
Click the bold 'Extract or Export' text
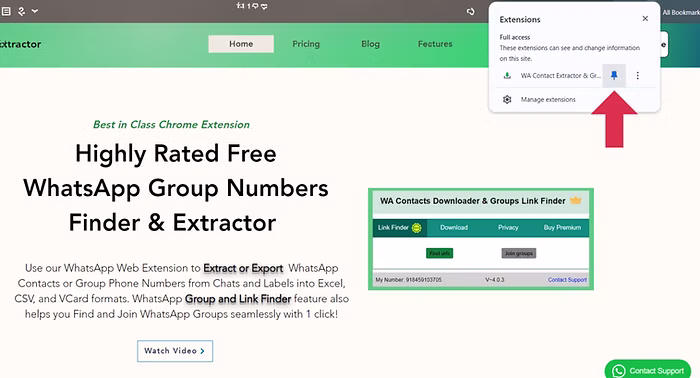click(x=243, y=268)
